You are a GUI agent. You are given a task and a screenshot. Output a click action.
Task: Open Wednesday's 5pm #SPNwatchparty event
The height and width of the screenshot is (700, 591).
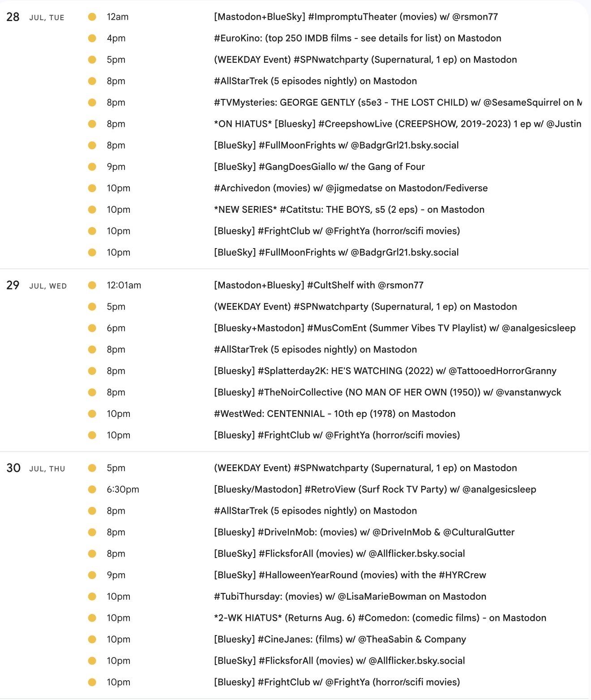(365, 307)
